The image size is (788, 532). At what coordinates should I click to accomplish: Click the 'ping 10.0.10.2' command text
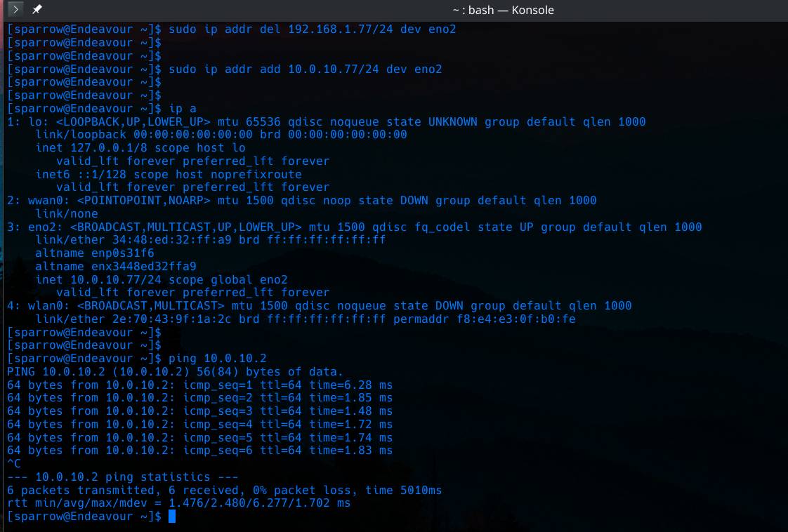[218, 359]
